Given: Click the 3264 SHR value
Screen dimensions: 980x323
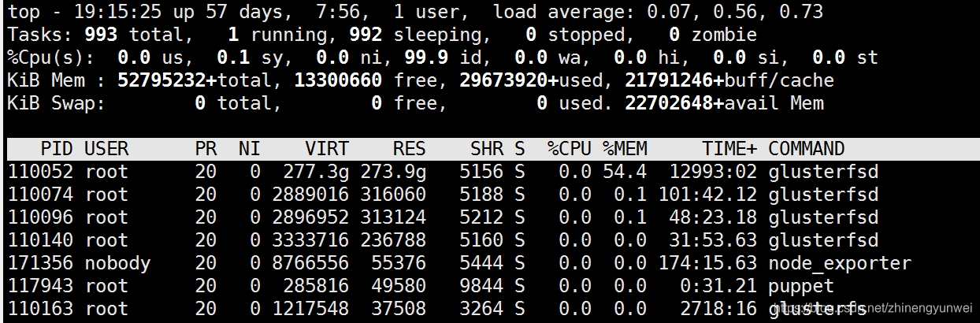Looking at the screenshot, I should pyautogui.click(x=481, y=309).
